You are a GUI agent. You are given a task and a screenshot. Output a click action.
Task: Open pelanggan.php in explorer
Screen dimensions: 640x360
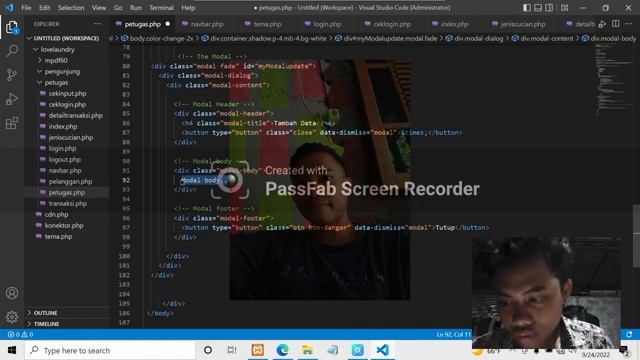70,182
